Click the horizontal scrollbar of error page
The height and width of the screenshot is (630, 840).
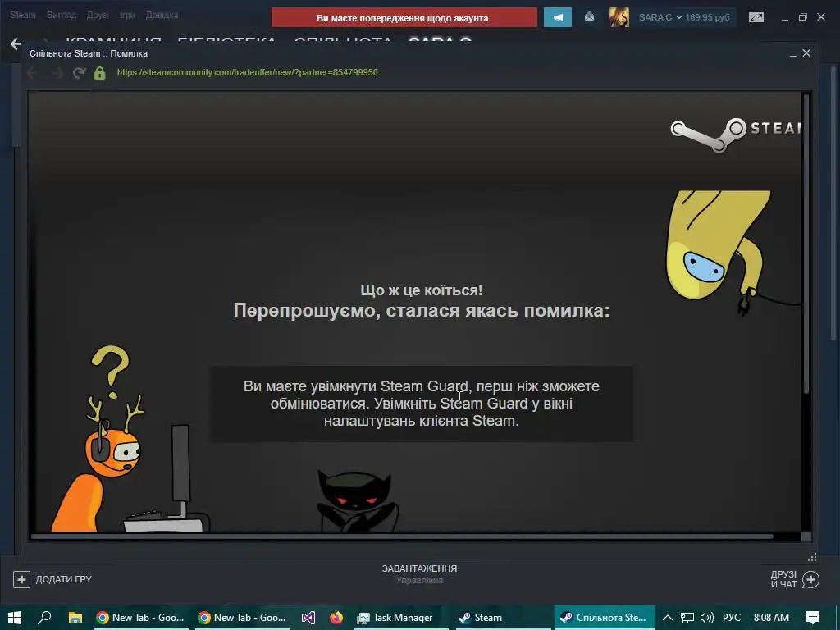click(x=402, y=536)
